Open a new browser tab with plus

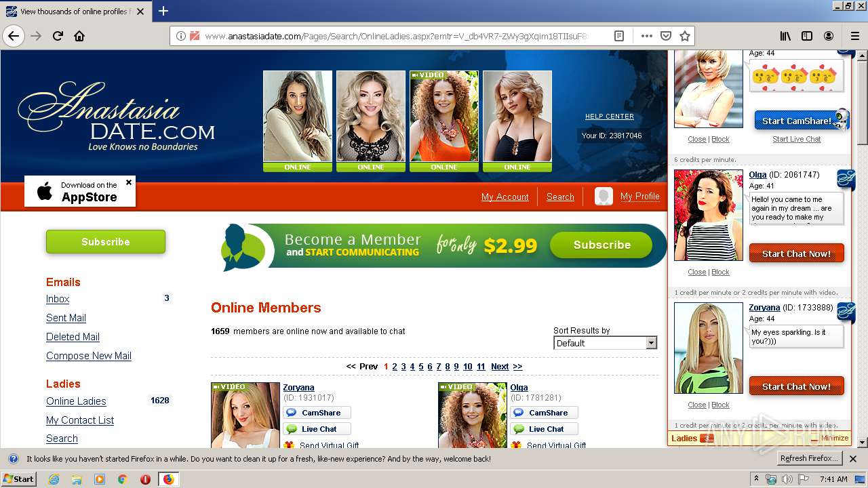coord(163,11)
